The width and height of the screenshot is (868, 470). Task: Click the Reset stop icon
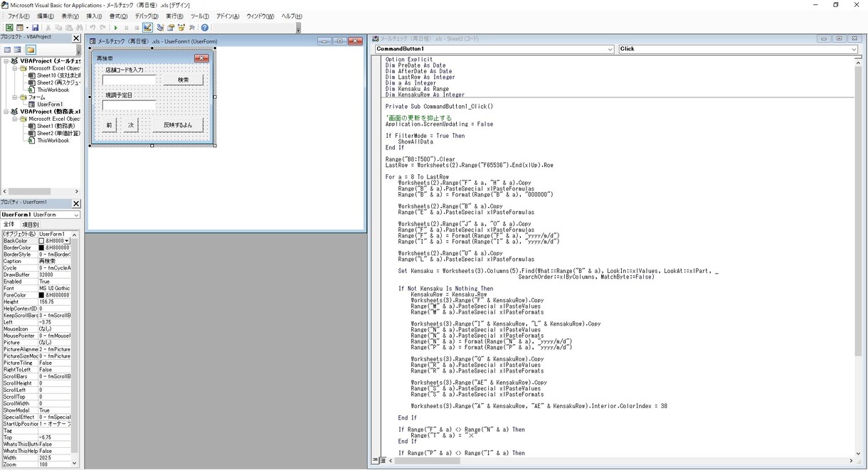point(136,28)
